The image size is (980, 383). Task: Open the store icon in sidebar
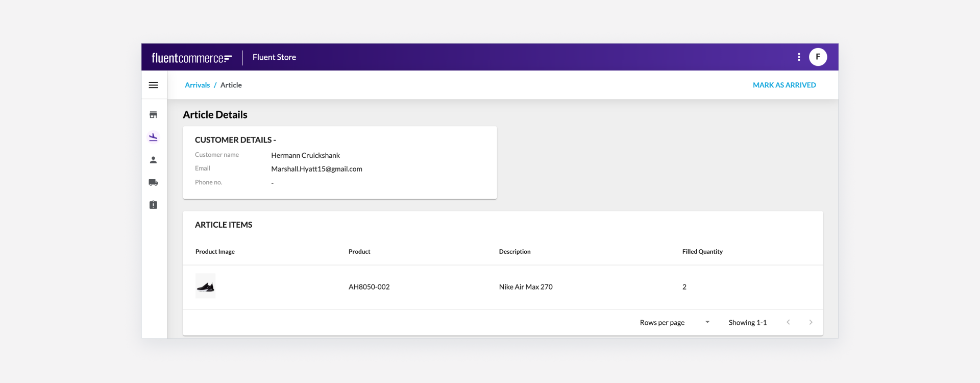153,115
